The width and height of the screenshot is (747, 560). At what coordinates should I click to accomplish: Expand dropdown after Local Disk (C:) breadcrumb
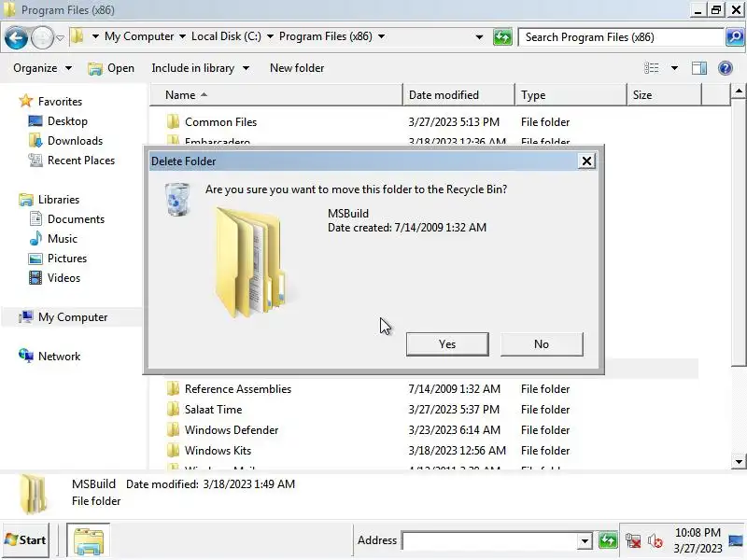(x=270, y=36)
